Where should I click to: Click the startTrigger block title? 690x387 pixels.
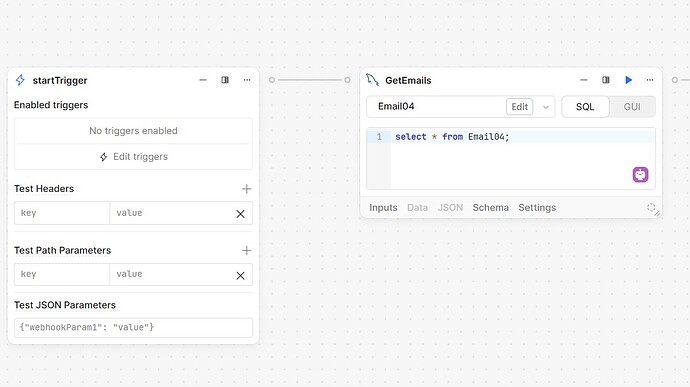pyautogui.click(x=60, y=80)
